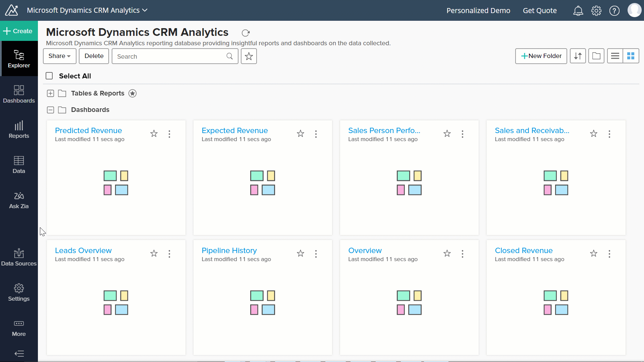Switch to list view layout
The width and height of the screenshot is (644, 362).
pos(615,56)
